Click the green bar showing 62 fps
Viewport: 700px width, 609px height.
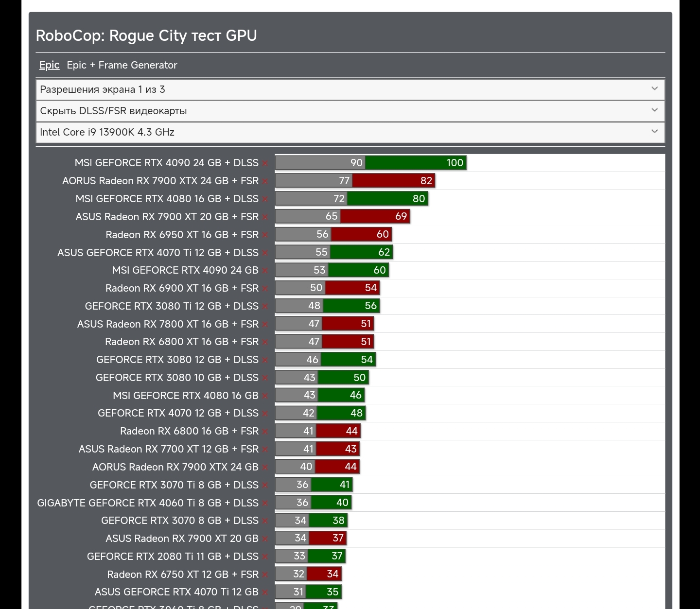click(x=362, y=252)
